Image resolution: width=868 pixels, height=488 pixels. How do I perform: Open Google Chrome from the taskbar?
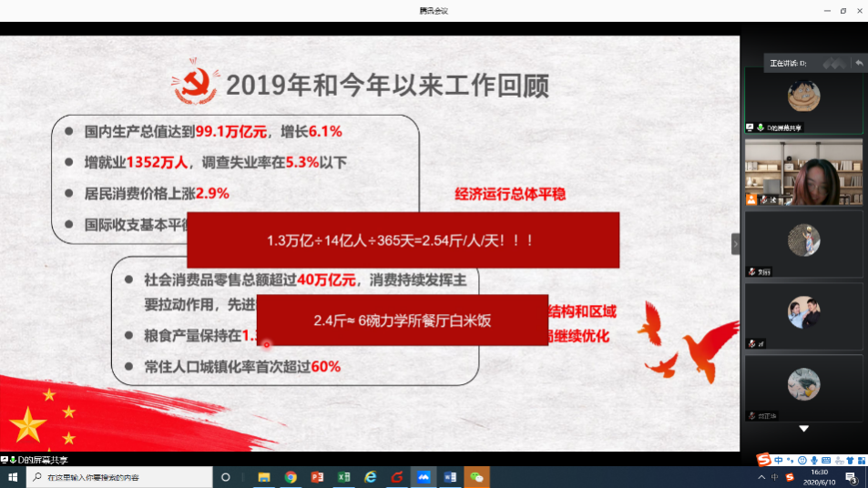291,477
